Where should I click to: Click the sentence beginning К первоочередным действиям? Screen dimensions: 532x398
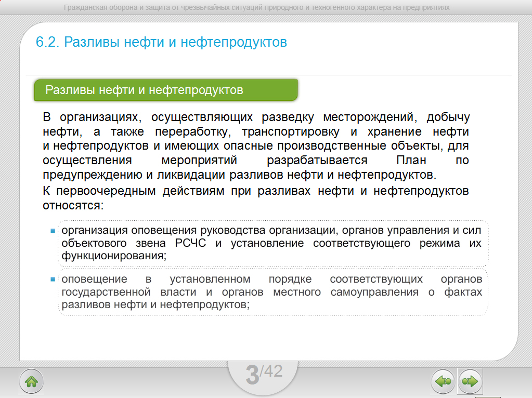(255, 191)
